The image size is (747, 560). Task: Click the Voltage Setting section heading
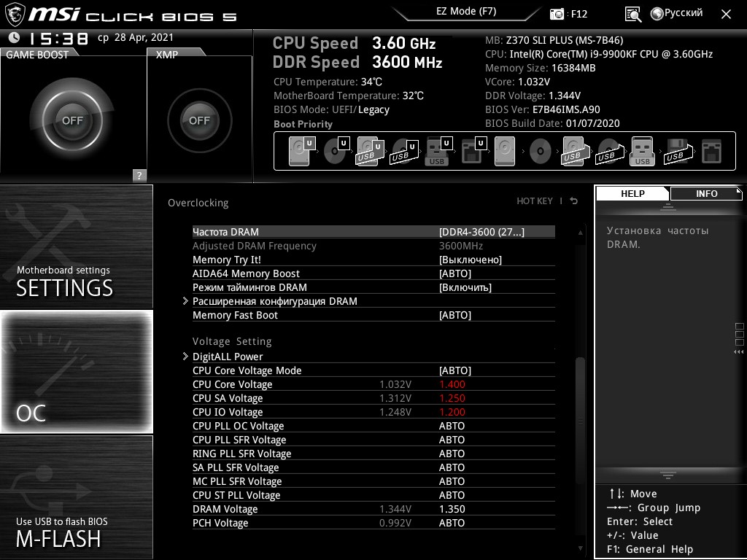point(232,341)
